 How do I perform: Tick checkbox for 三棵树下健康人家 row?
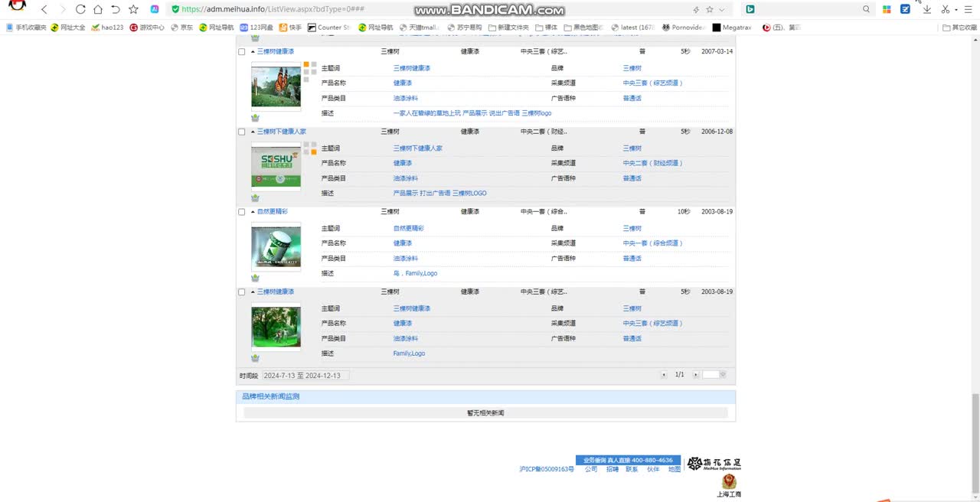tap(242, 132)
